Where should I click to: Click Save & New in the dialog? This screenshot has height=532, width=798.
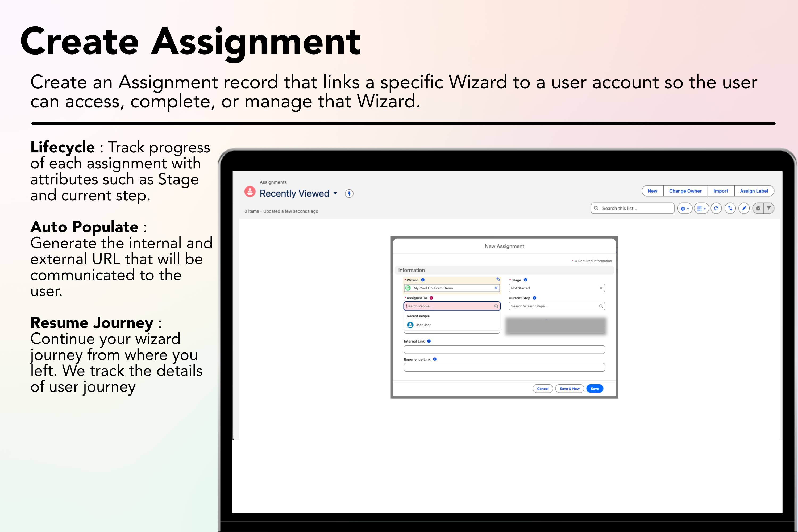coord(570,389)
